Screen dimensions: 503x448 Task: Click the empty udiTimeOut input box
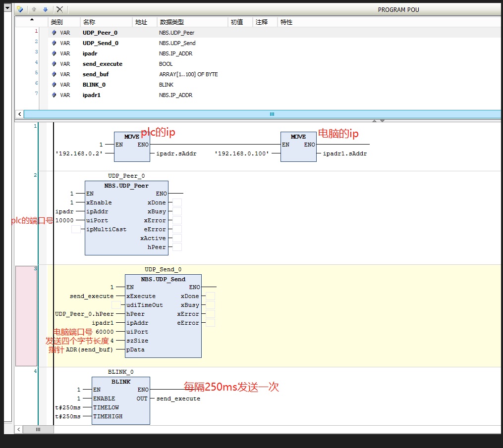coord(116,305)
